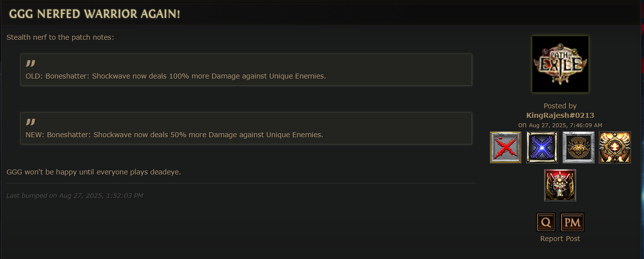Click the Posted by label

point(560,106)
